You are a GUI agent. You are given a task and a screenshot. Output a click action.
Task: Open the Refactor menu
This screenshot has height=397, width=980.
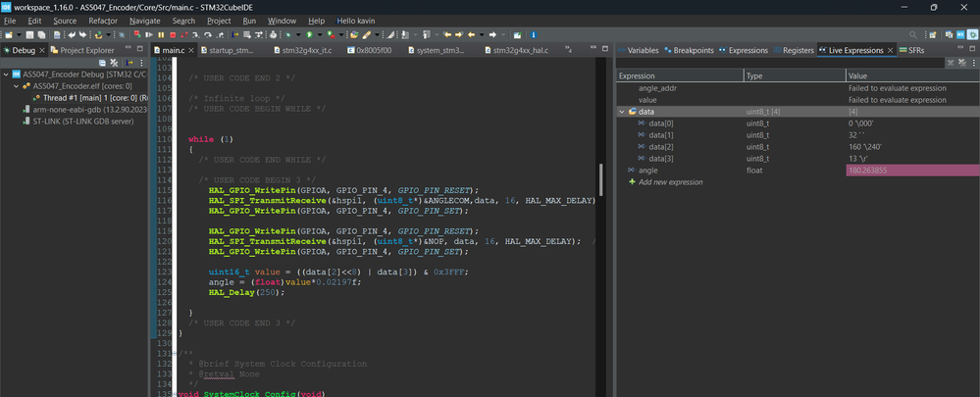[103, 21]
